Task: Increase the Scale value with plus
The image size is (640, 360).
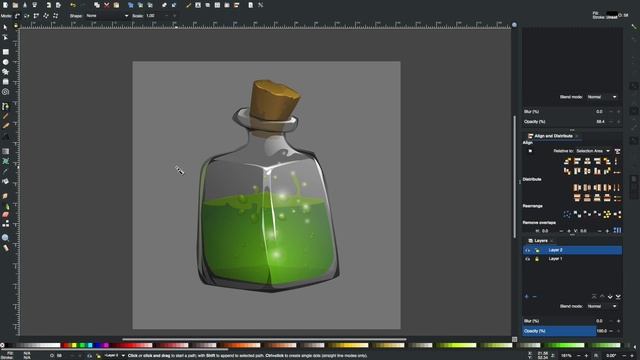Action: point(174,16)
